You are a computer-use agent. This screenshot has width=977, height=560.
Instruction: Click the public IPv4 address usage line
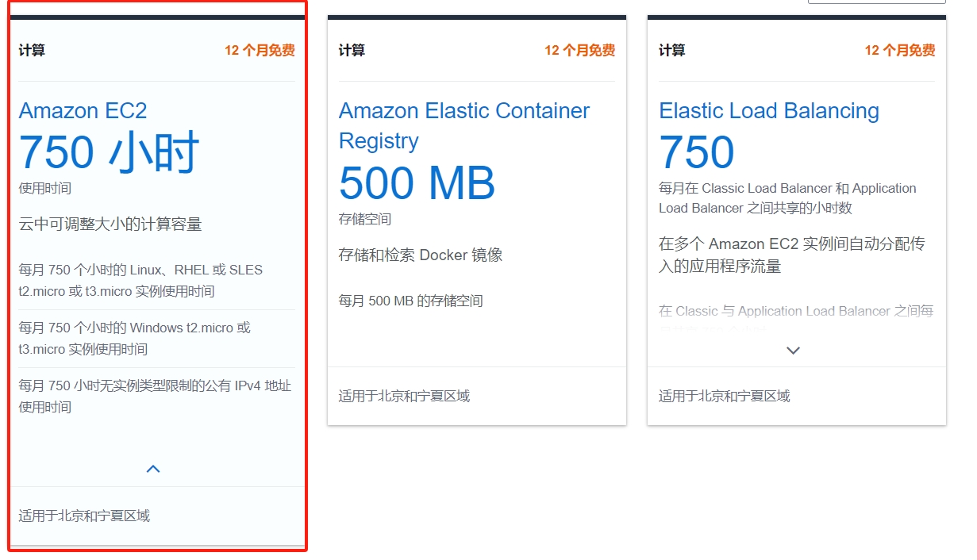pos(155,397)
